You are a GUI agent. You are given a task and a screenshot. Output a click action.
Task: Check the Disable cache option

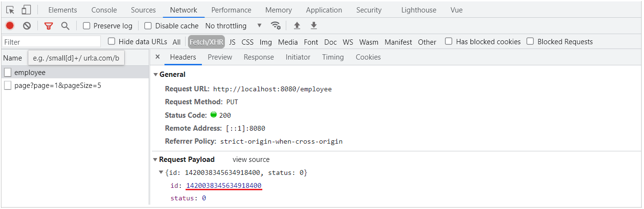(148, 26)
